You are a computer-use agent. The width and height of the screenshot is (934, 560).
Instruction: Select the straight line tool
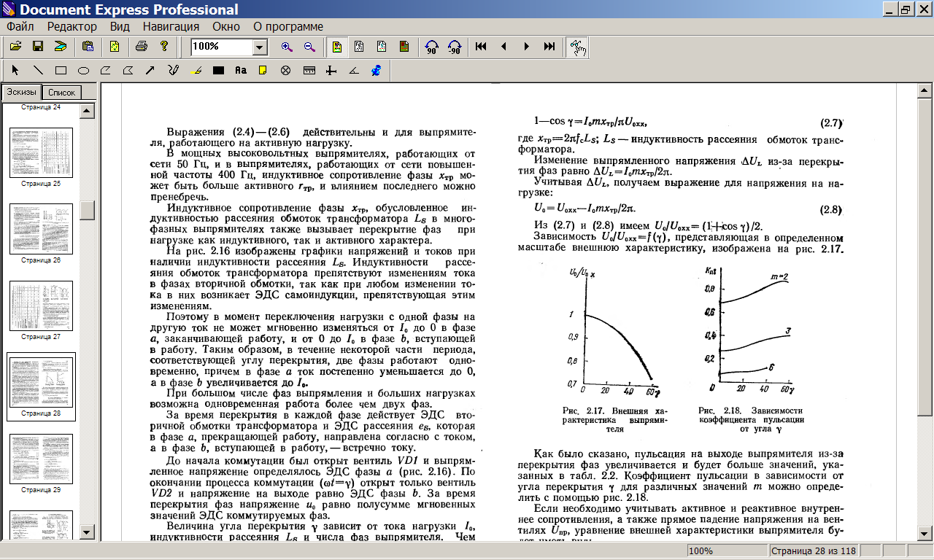[x=38, y=71]
